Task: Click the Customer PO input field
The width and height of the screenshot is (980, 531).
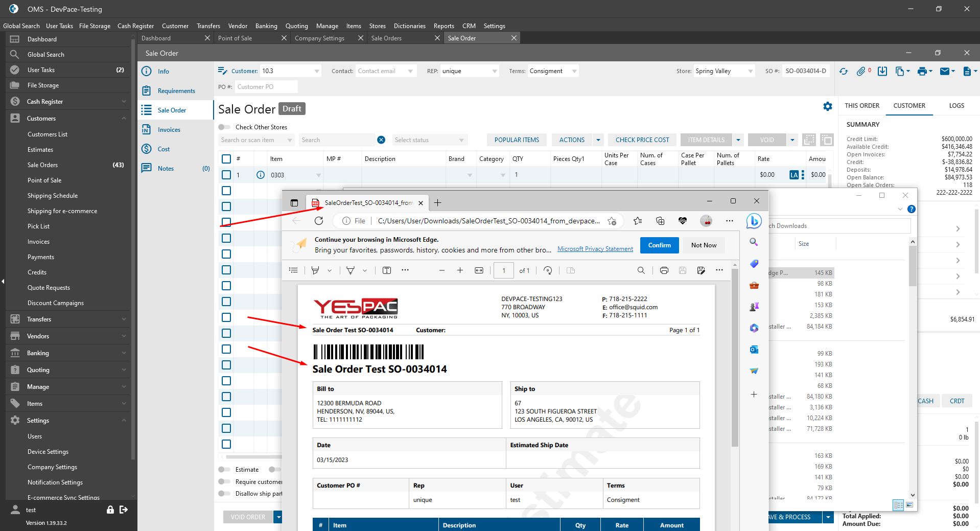Action: (266, 87)
